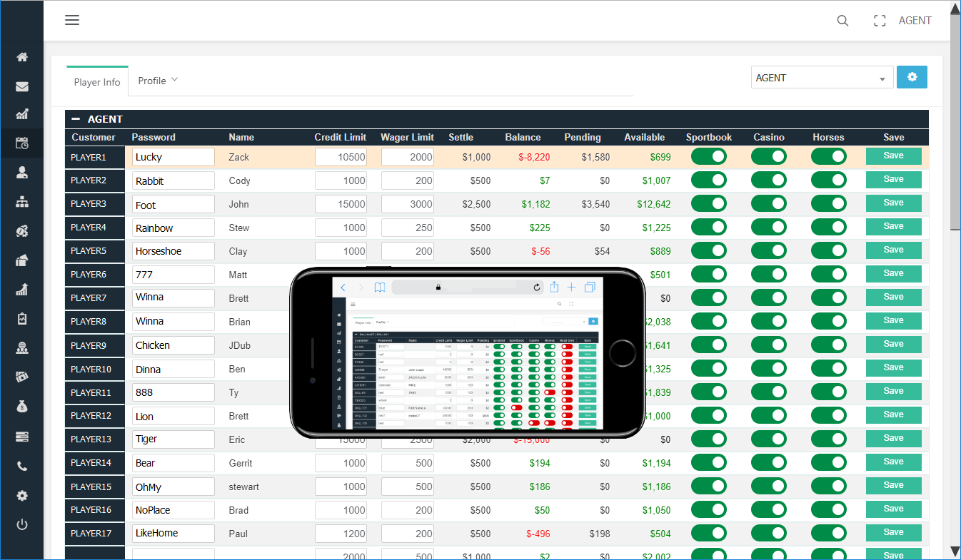The image size is (961, 560).
Task: Open the hamburger menu at top left
Action: click(x=72, y=20)
